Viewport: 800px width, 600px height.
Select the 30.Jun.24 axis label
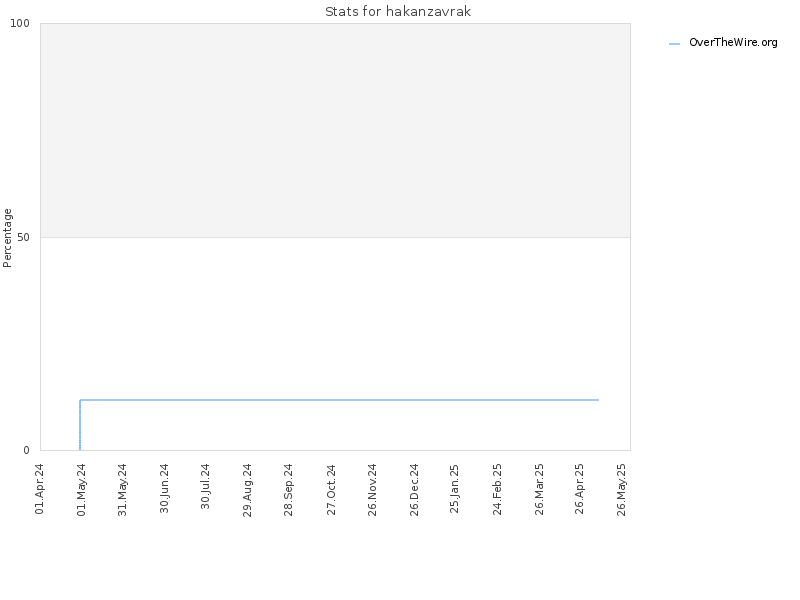tap(164, 488)
